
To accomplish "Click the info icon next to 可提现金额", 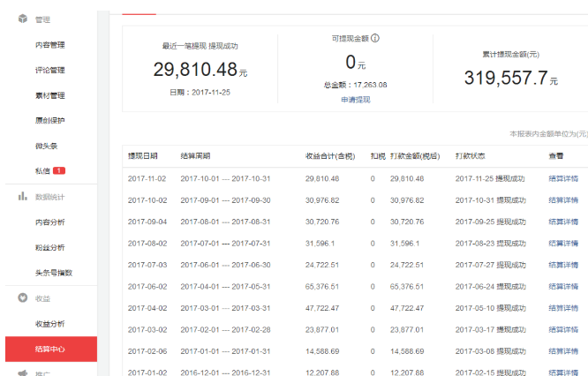I will pyautogui.click(x=375, y=39).
